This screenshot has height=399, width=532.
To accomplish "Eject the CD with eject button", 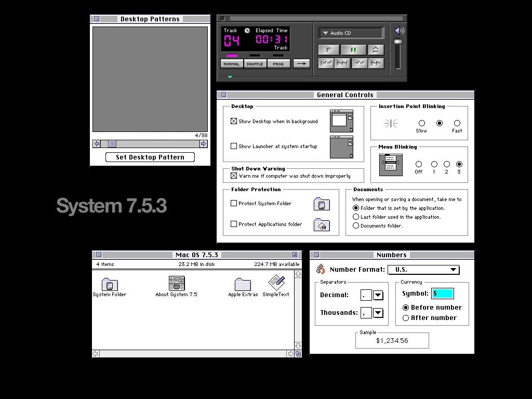I will 376,50.
